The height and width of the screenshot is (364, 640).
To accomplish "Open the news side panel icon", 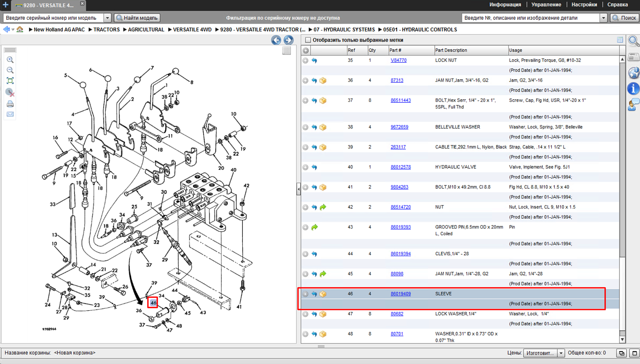I will point(634,57).
